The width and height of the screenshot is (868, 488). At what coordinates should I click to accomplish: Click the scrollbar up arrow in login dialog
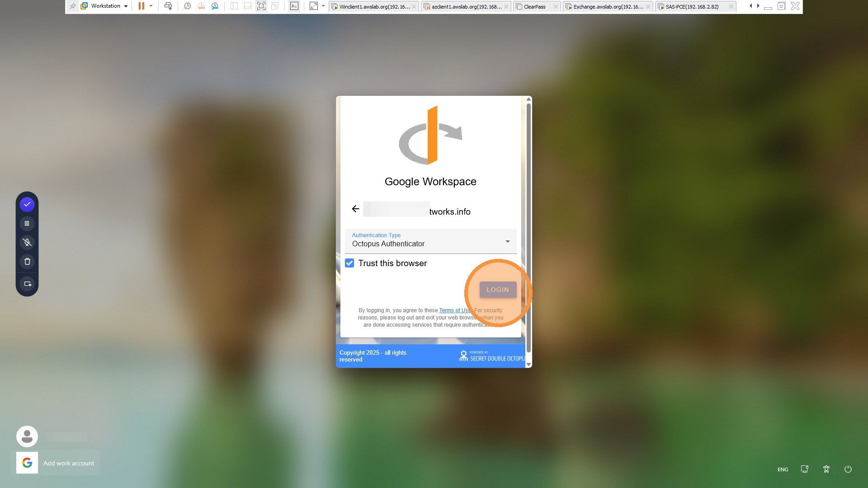pyautogui.click(x=528, y=99)
